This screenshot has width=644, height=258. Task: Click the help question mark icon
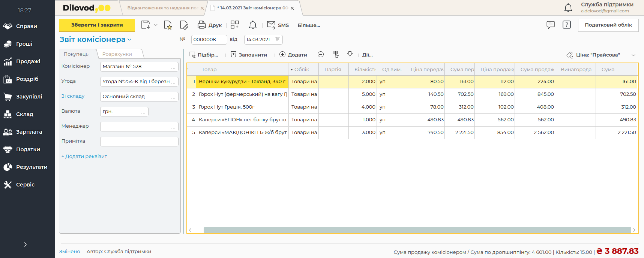point(566,25)
